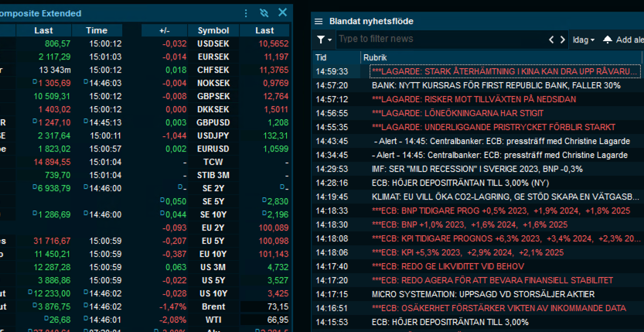The height and width of the screenshot is (332, 644).
Task: Toggle the window link icon in Composite Extended
Action: click(x=264, y=13)
